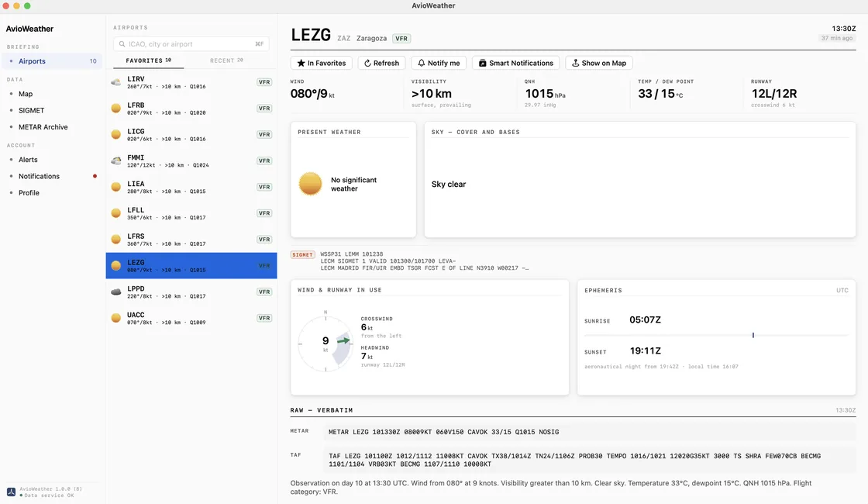Click the temperature value 33 / 15 °C
Screen dimensions: 868x504
[660, 94]
